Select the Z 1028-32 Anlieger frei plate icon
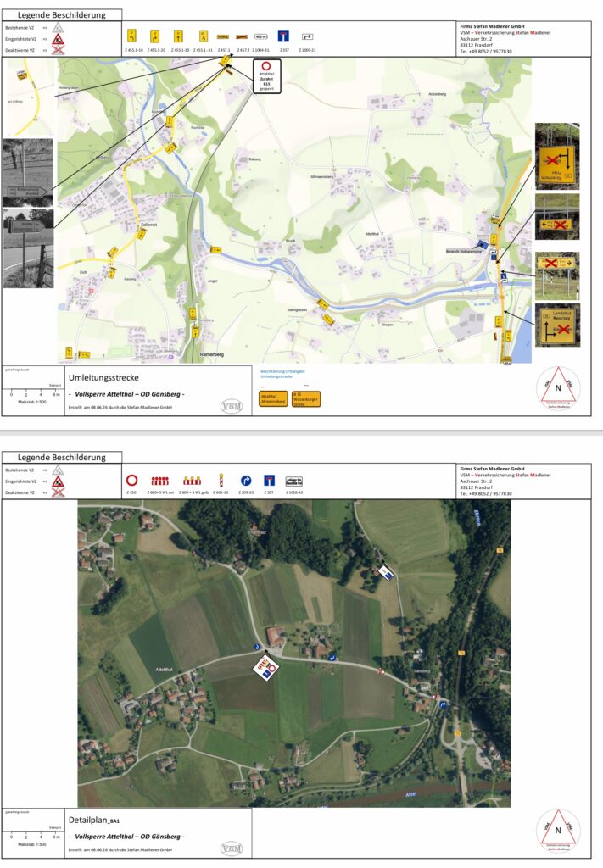The height and width of the screenshot is (868, 603). click(x=293, y=481)
